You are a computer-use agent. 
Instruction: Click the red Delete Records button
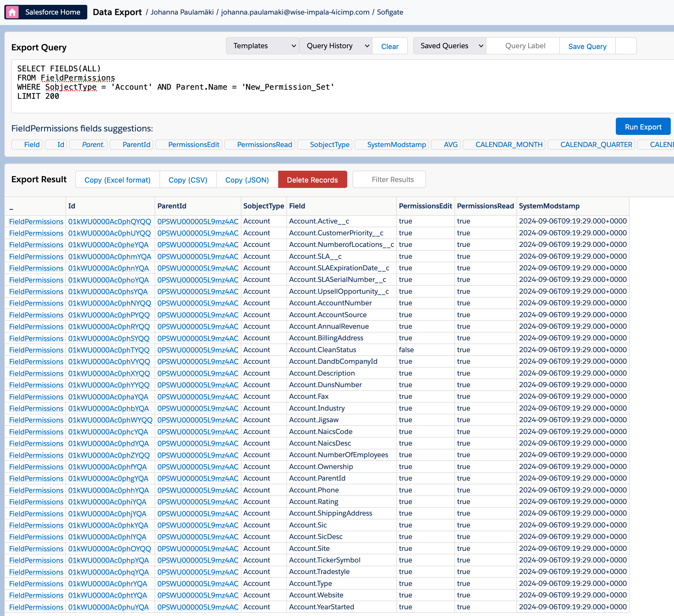coord(312,180)
